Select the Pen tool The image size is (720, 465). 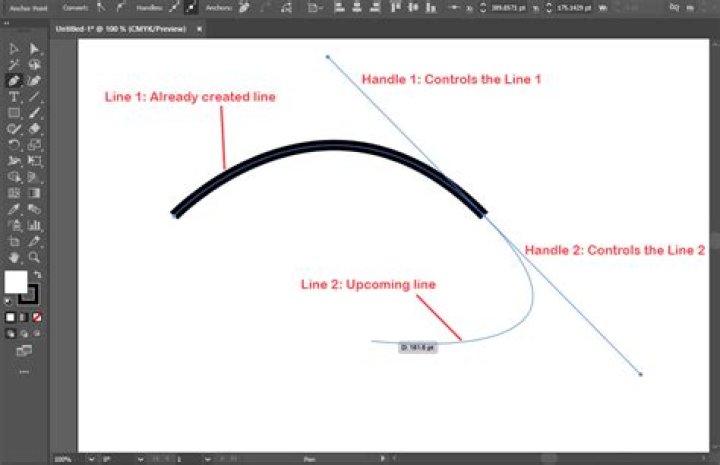(14, 80)
